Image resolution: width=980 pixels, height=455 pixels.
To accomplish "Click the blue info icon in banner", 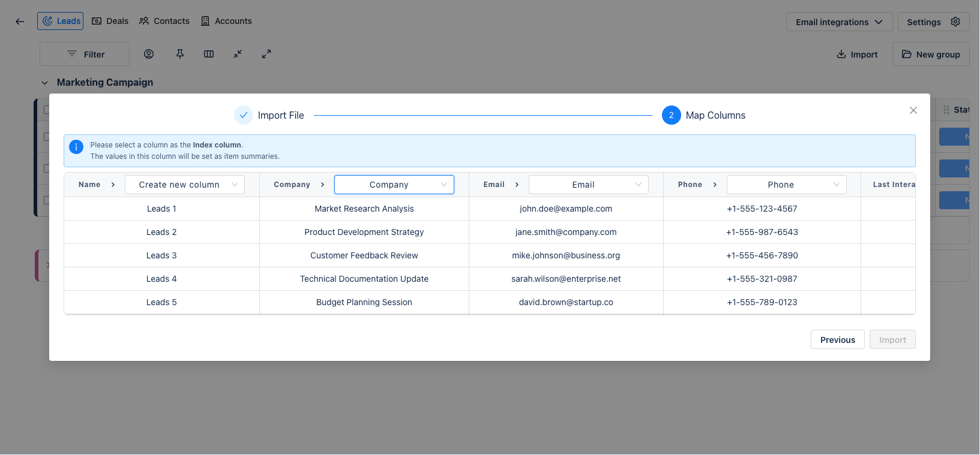I will point(76,147).
